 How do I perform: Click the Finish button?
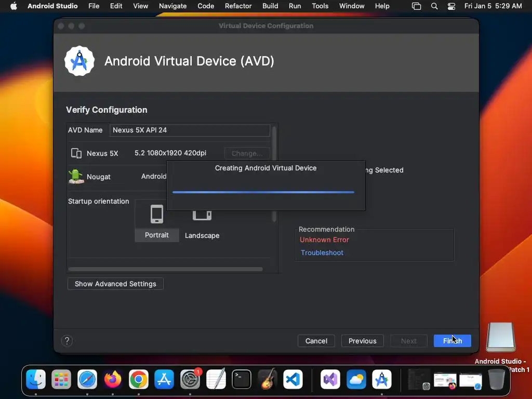tap(453, 341)
